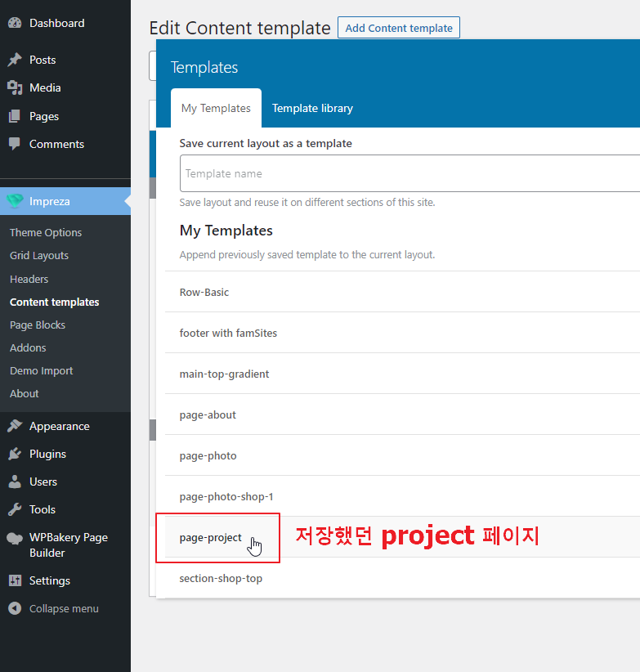This screenshot has height=672, width=640.
Task: Open Demo Import submenu item
Action: (41, 370)
